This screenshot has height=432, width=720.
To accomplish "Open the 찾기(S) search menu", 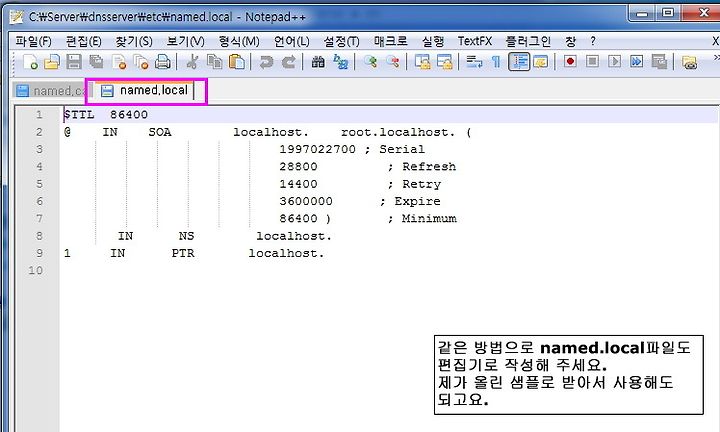I will coord(134,41).
